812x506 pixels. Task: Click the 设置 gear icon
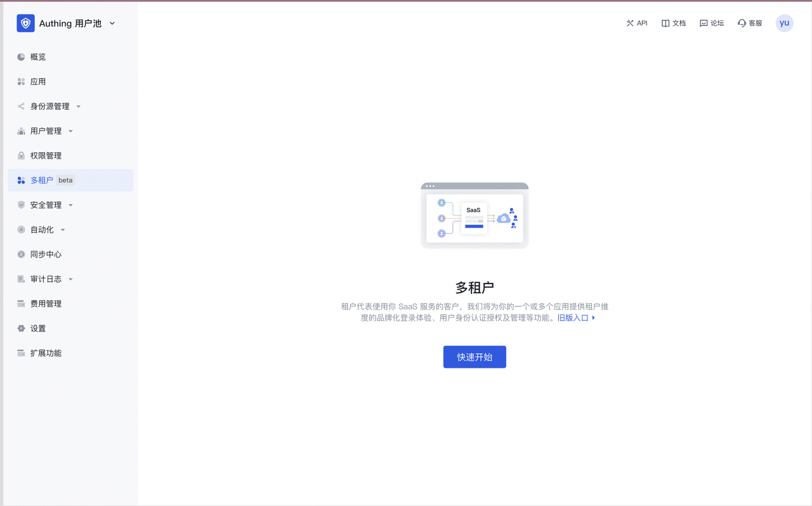(21, 328)
